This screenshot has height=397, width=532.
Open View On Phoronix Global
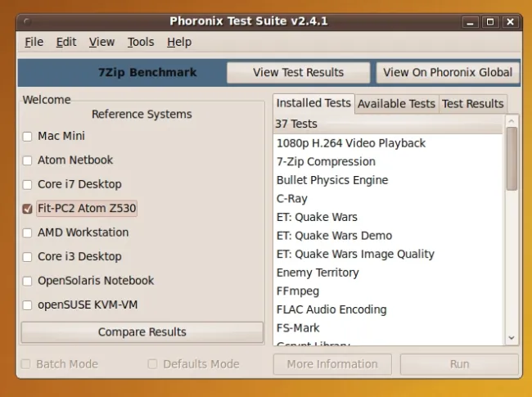tap(447, 72)
